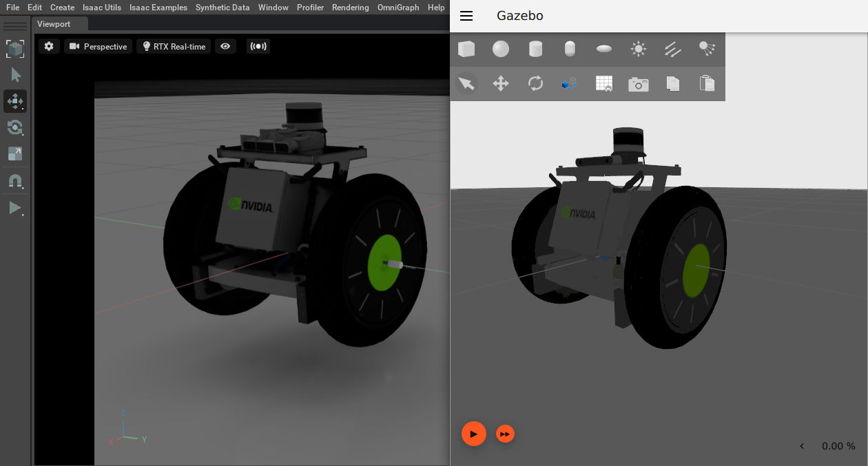The height and width of the screenshot is (466, 868).
Task: Insert a capsule shape in Gazebo
Action: [570, 49]
